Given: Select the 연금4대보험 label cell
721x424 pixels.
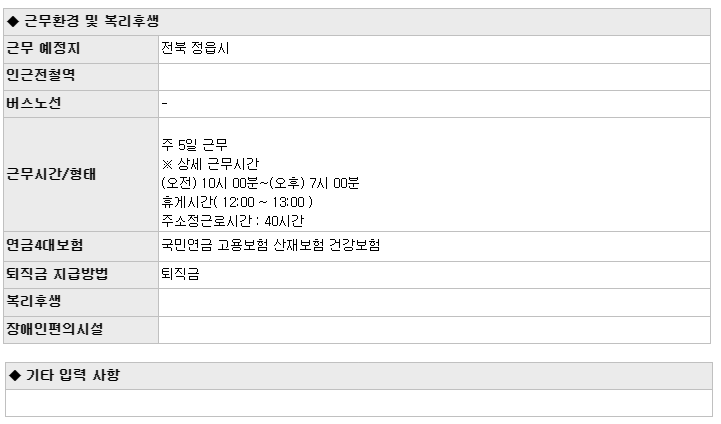Looking at the screenshot, I should point(81,246).
